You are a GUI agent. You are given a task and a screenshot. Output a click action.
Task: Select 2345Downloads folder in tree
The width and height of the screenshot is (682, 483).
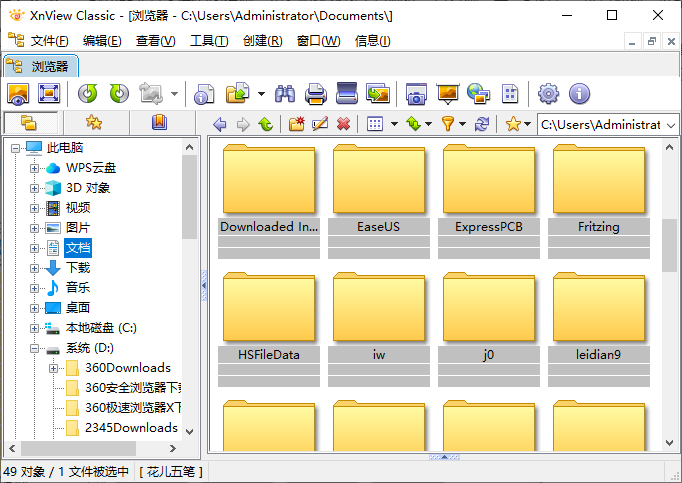point(131,428)
